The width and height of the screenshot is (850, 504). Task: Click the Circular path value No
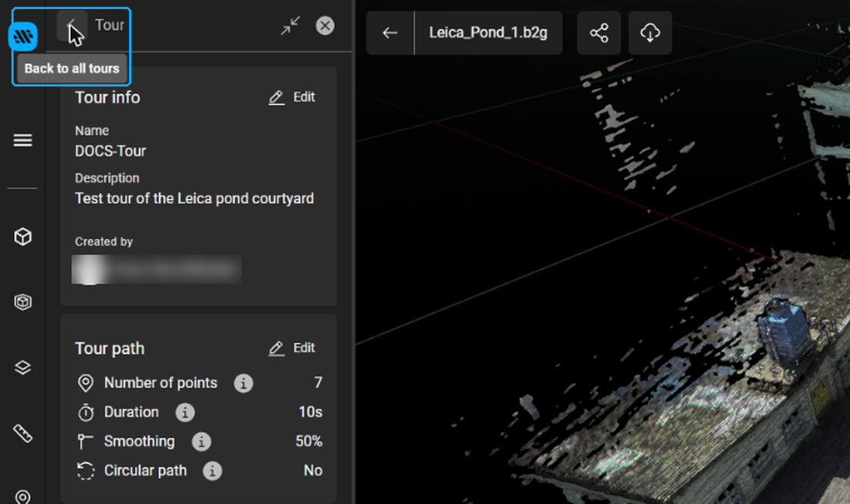pos(313,471)
